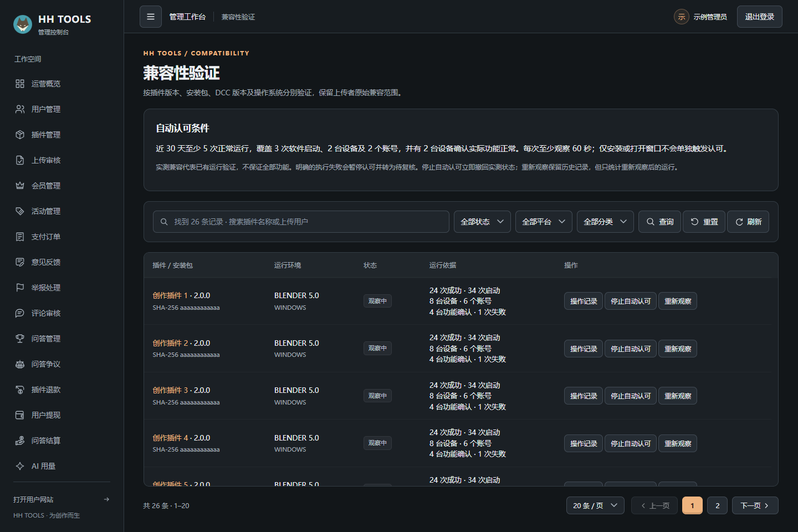Click the 活动管理 tag icon

[x=20, y=211]
